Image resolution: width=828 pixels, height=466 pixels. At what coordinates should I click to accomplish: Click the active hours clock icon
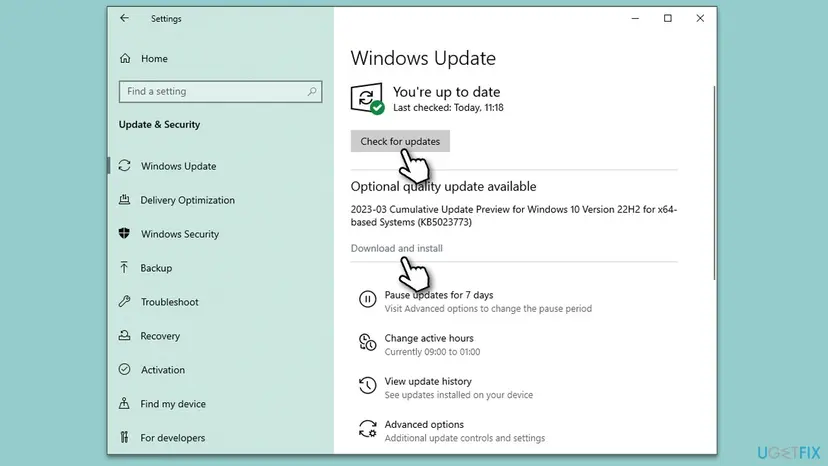point(368,342)
